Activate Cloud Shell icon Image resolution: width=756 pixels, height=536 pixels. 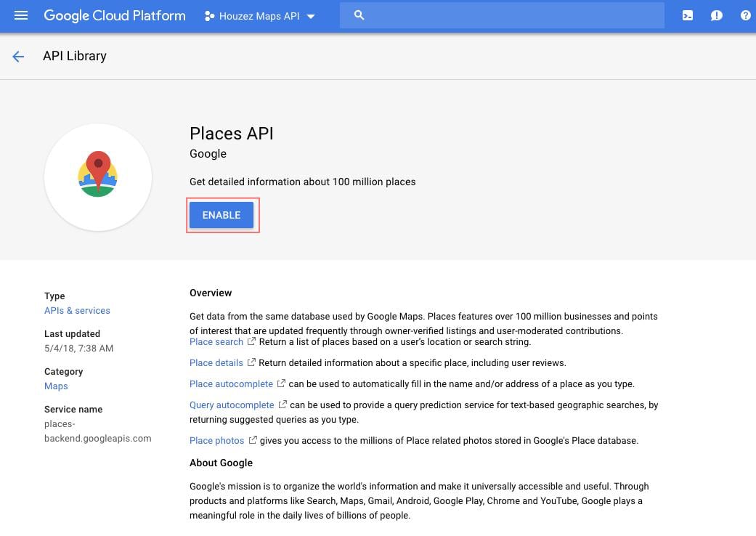coord(688,15)
